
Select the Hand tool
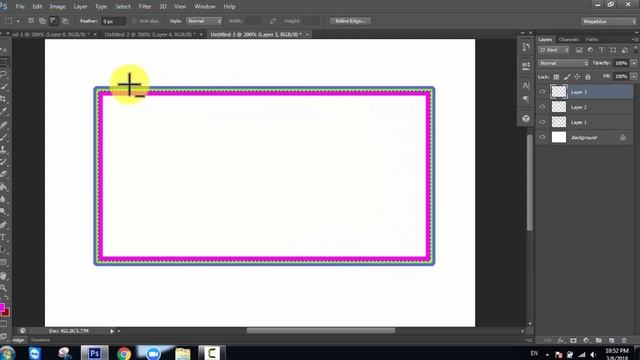[4, 276]
